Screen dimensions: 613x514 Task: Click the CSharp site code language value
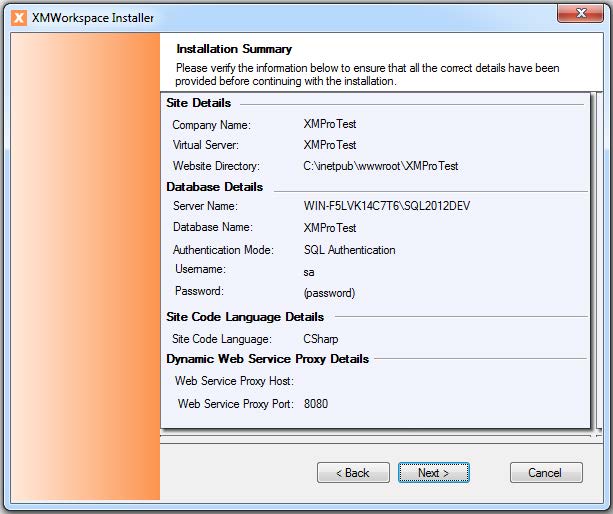click(321, 339)
